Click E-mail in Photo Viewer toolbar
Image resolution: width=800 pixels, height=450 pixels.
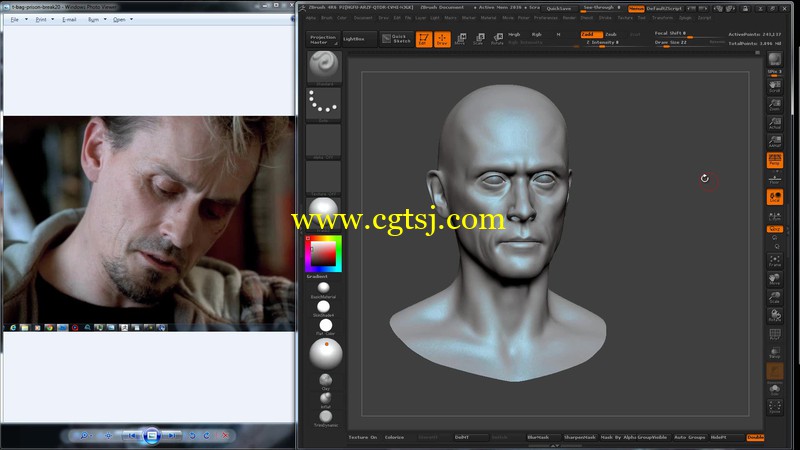coord(69,19)
